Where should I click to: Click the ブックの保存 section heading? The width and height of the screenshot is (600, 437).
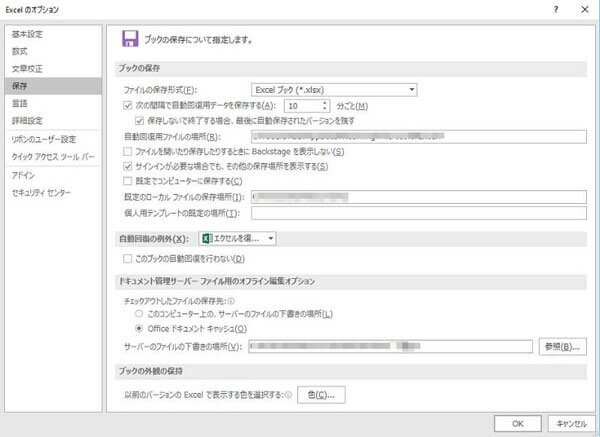pyautogui.click(x=139, y=68)
